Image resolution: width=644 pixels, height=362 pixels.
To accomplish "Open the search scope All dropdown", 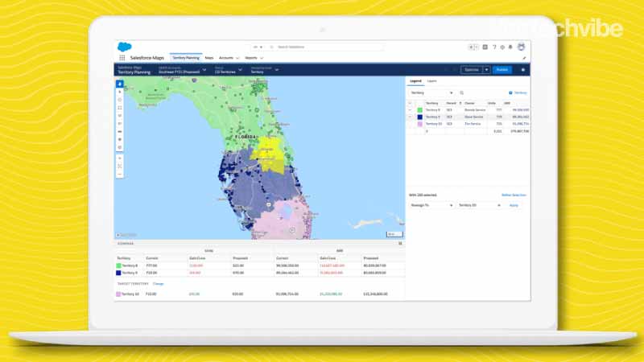I will click(x=258, y=47).
